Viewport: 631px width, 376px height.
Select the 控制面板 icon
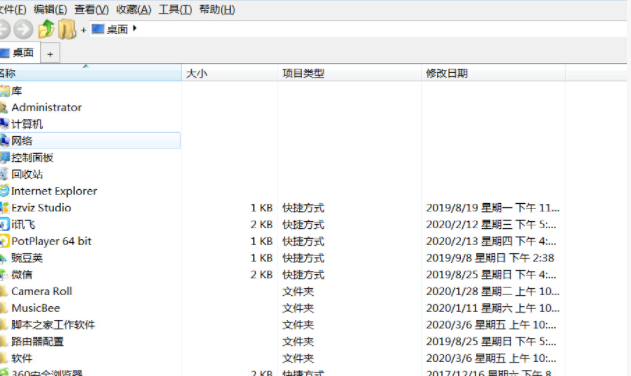[4, 157]
